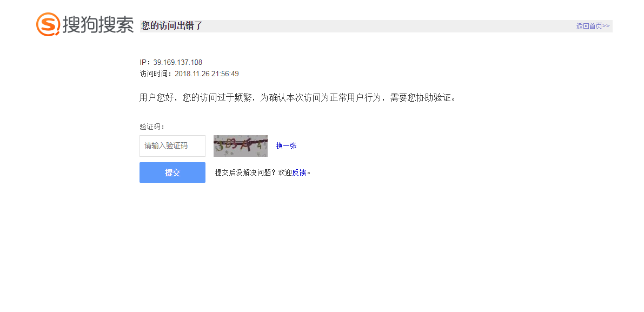644x312 pixels.
Task: Click the digit 4 inside the captcha
Action: click(259, 145)
